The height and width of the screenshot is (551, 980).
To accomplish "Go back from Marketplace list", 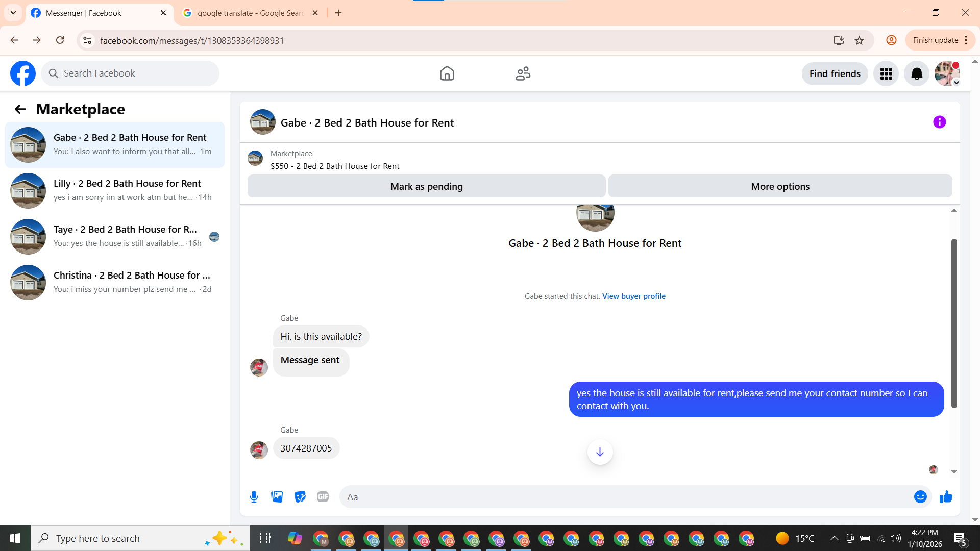I will 20,109.
